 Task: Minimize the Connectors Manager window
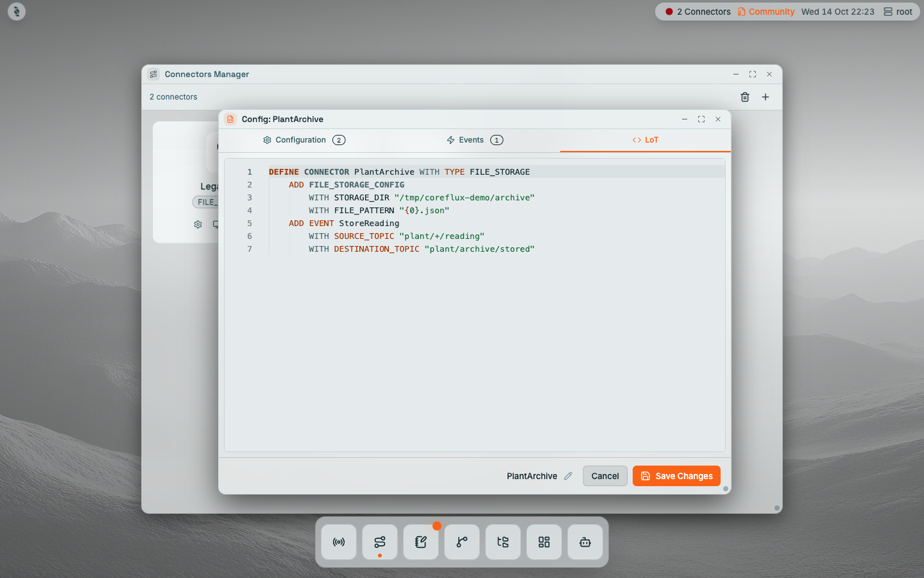736,74
